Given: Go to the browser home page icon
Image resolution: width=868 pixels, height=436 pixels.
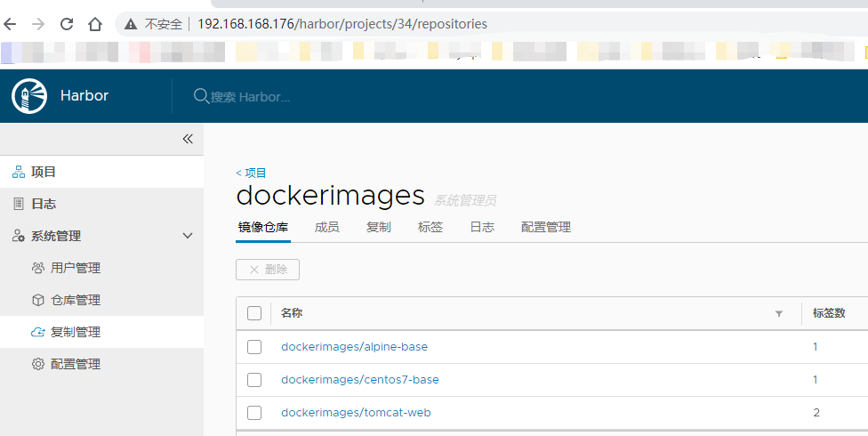Looking at the screenshot, I should click(x=95, y=24).
